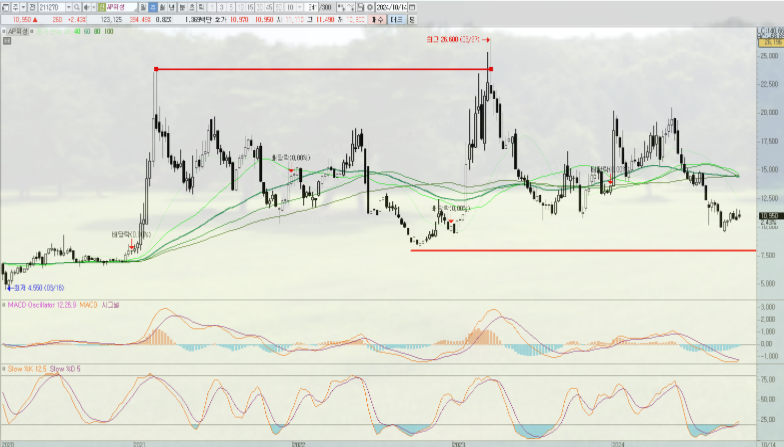This screenshot has width=784, height=447.
Task: Open the dropdown arrow beside speaker icon
Action: coord(94,8)
